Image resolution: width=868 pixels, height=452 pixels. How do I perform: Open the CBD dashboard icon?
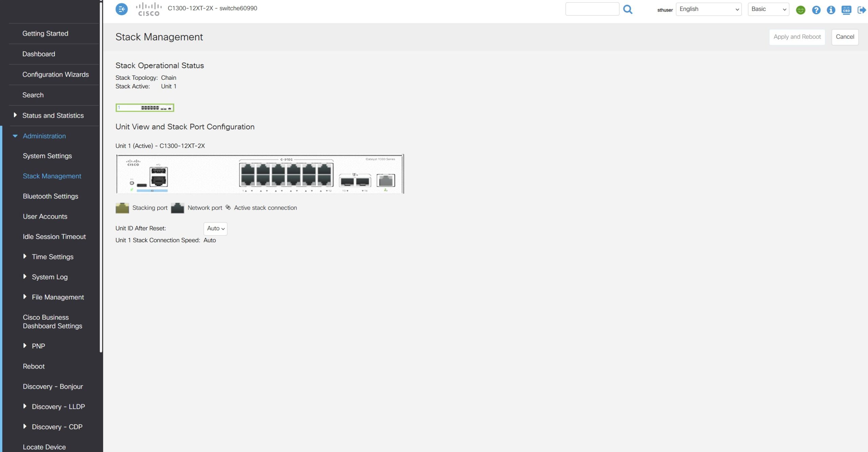846,10
